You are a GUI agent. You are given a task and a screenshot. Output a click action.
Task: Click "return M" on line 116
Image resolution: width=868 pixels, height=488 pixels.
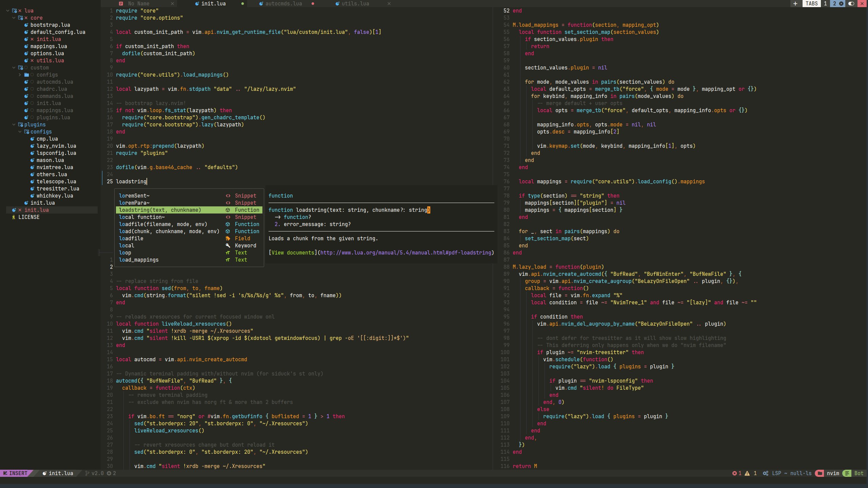525,466
